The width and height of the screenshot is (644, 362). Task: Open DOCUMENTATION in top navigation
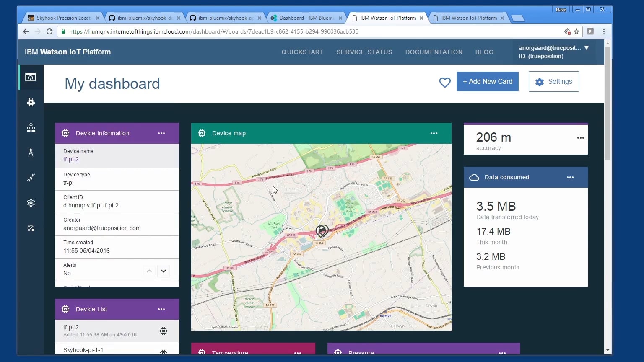tap(434, 52)
